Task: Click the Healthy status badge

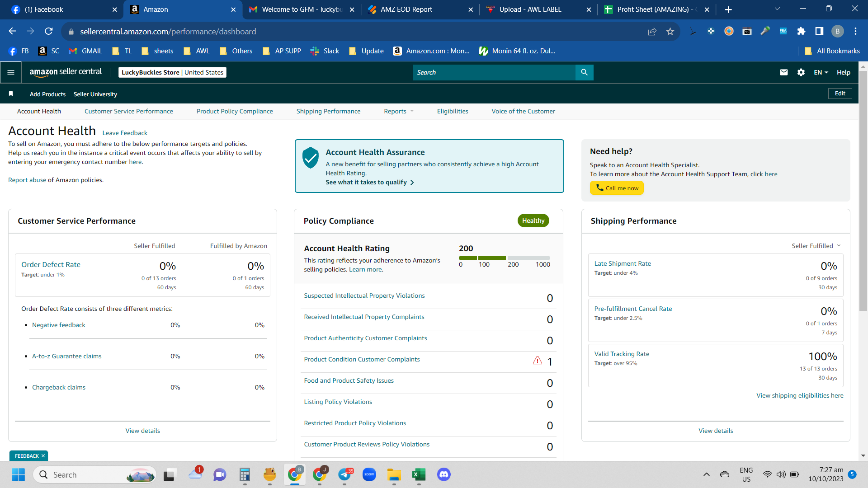Action: point(533,221)
